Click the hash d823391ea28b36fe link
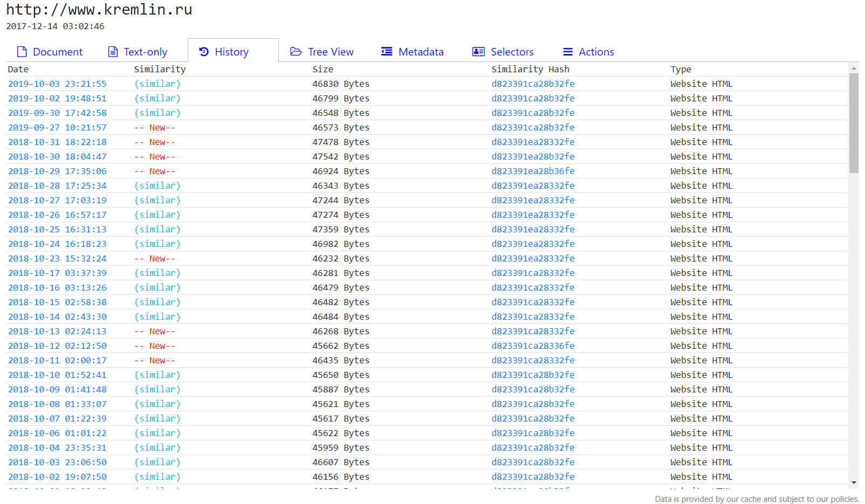 (533, 171)
